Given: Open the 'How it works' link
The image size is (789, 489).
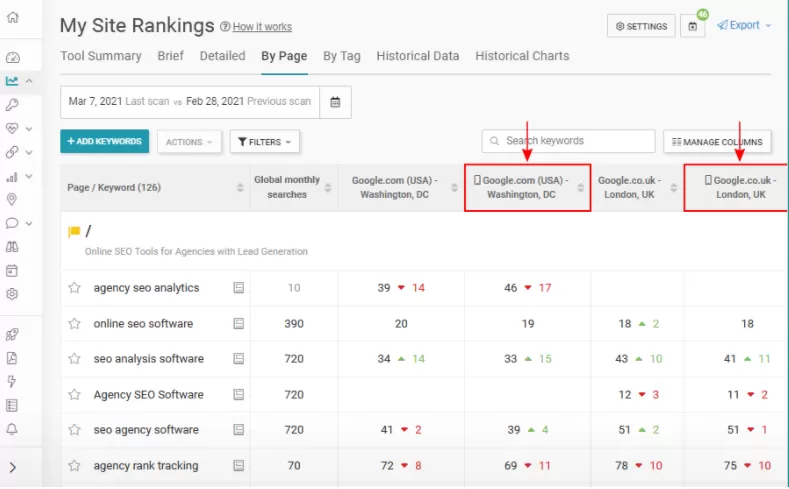Looking at the screenshot, I should (x=262, y=27).
